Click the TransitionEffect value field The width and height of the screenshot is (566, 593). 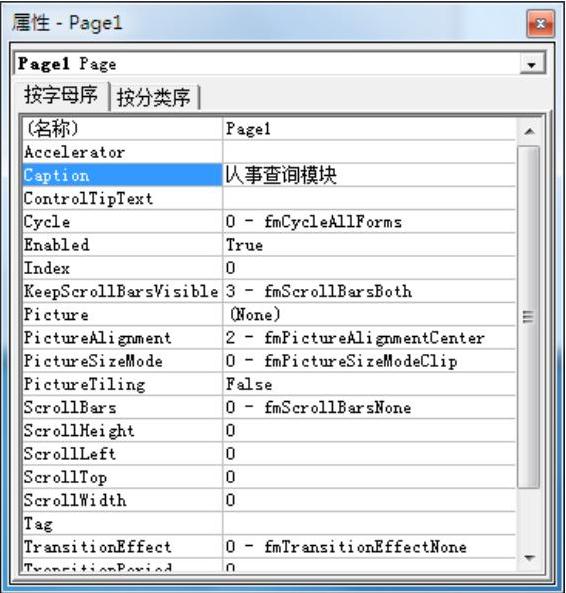tap(369, 546)
